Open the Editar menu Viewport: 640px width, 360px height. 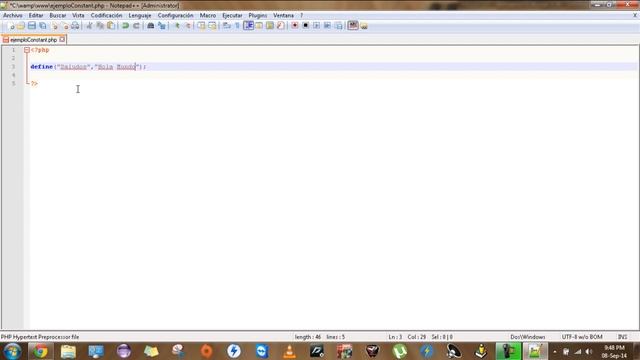coord(36,16)
